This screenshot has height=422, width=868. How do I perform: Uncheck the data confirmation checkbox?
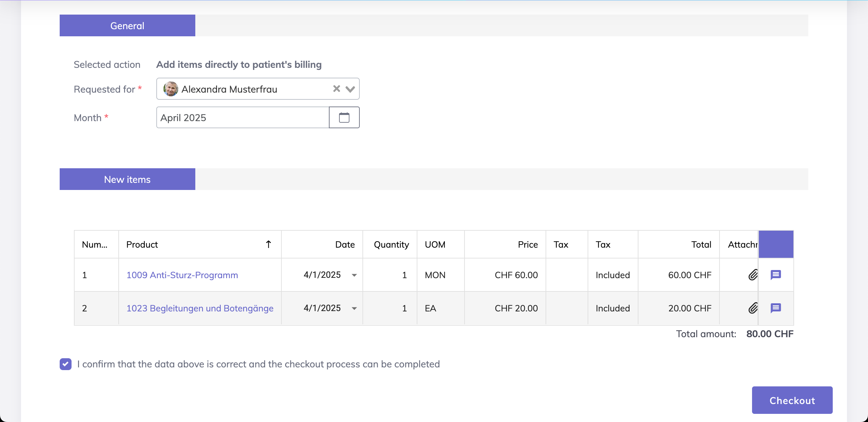click(66, 364)
